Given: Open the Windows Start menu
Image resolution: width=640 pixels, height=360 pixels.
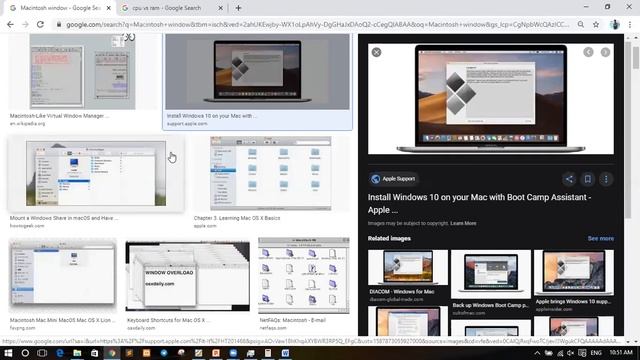Looking at the screenshot, I should [8, 353].
